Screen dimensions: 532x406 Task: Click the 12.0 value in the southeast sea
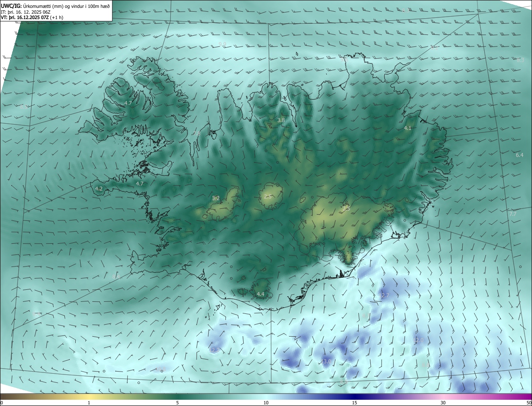[418, 340]
